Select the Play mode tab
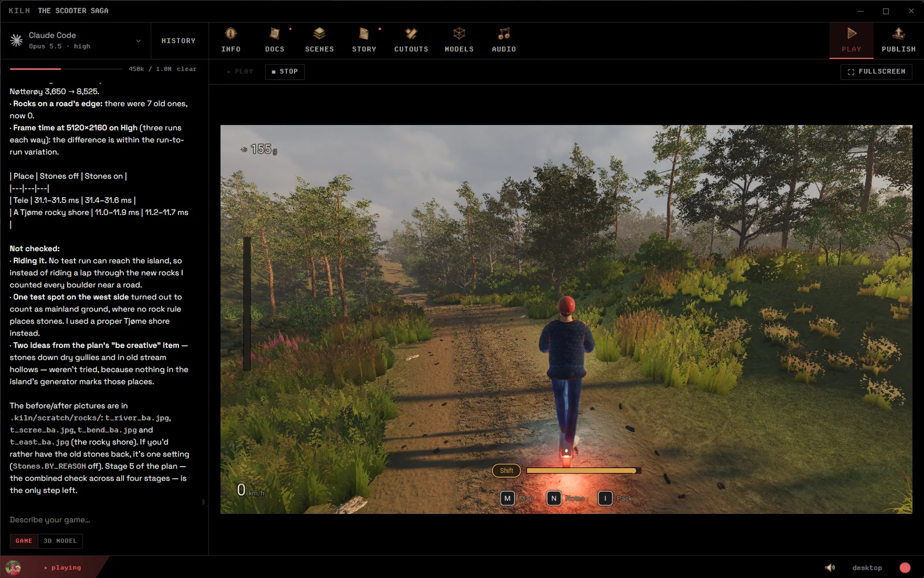Screen dimensions: 924x578 pyautogui.click(x=851, y=40)
